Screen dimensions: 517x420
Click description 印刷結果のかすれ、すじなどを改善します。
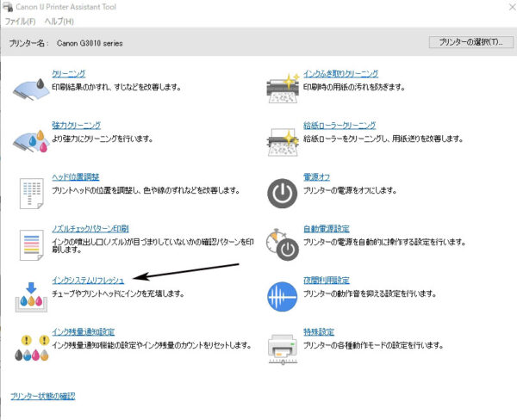(x=116, y=87)
